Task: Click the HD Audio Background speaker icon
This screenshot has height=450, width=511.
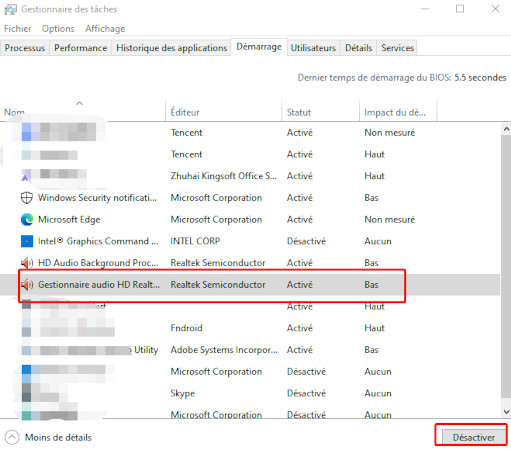Action: tap(27, 263)
